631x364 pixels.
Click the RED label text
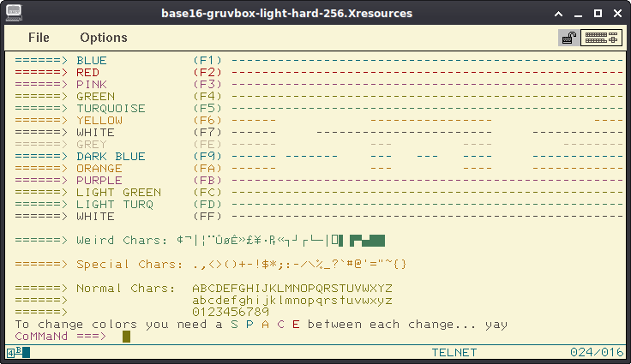[87, 73]
